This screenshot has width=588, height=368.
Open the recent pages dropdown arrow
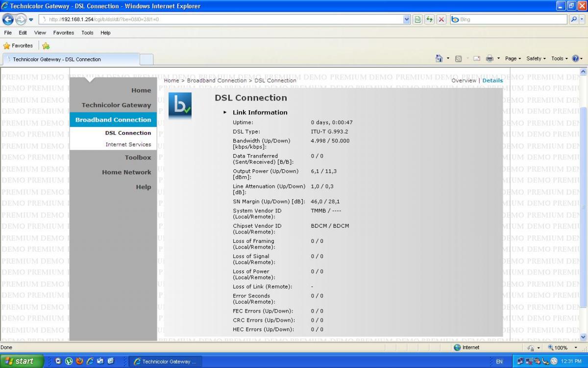click(31, 20)
